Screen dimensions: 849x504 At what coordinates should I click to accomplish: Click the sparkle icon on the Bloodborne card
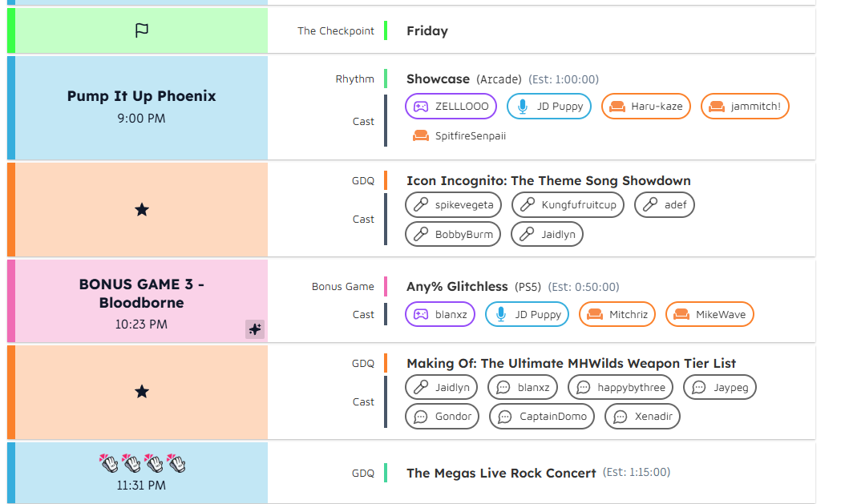255,329
